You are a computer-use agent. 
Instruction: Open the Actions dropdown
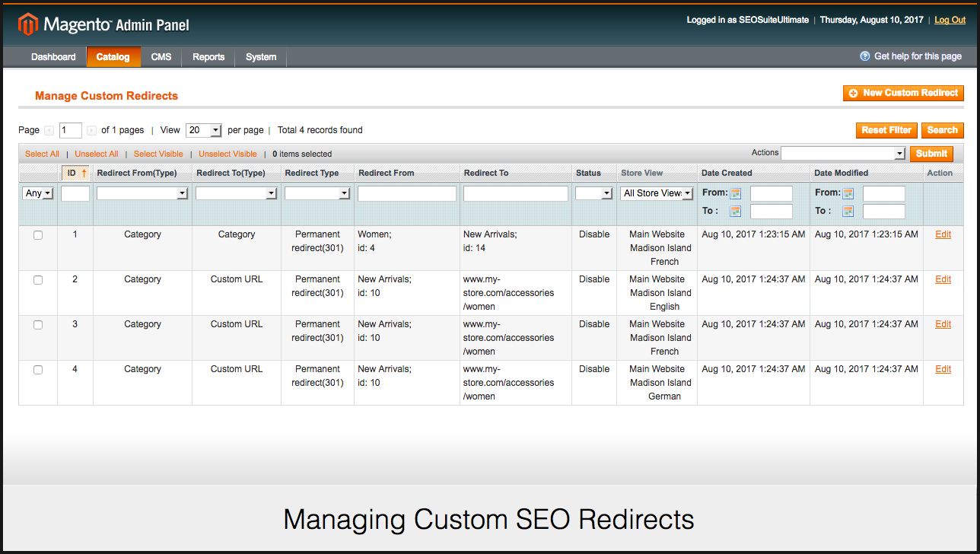tap(843, 154)
